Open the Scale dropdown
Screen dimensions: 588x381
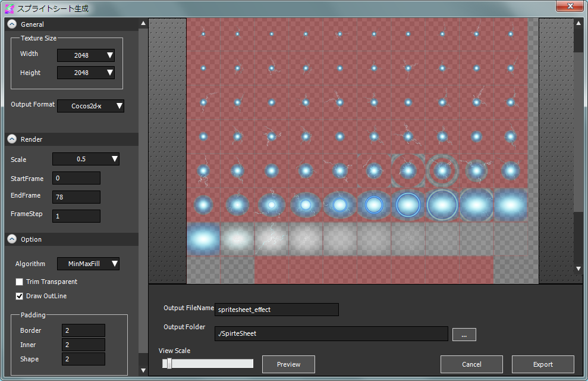86,159
